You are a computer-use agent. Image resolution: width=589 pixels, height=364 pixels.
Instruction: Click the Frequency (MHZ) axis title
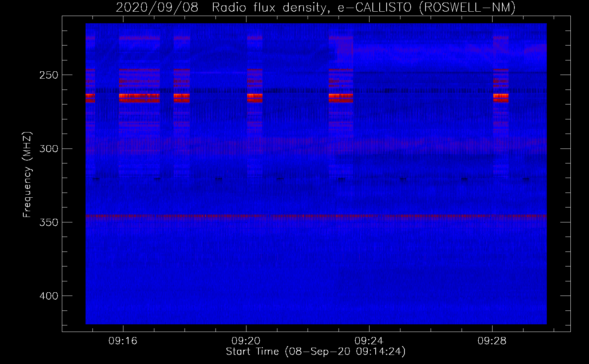tap(28, 175)
